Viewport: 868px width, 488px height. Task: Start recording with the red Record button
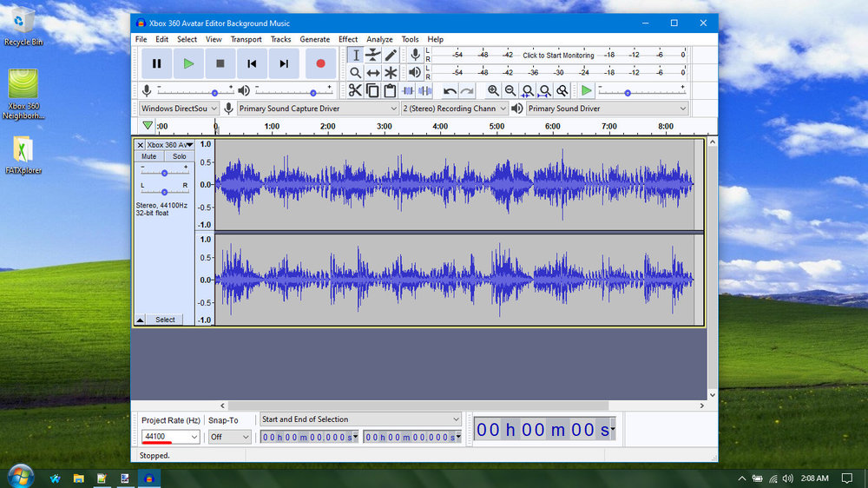tap(320, 63)
